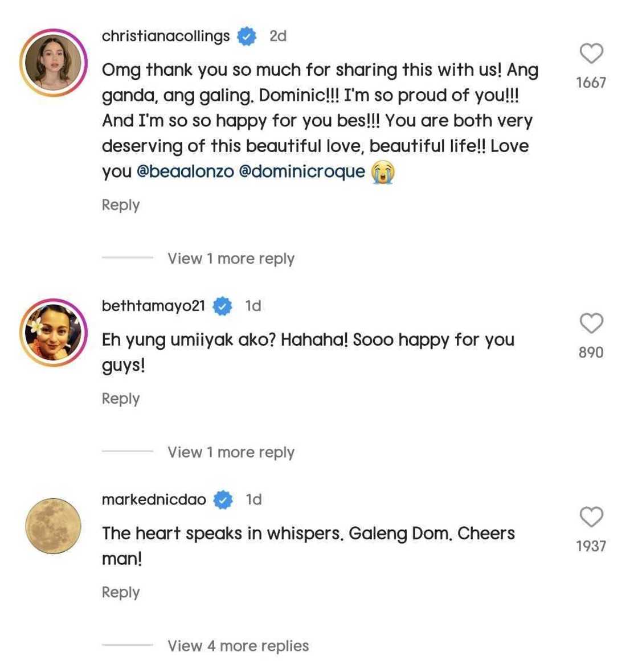Open the @beaalonzo mention link
The width and height of the screenshot is (638, 672).
pos(185,171)
